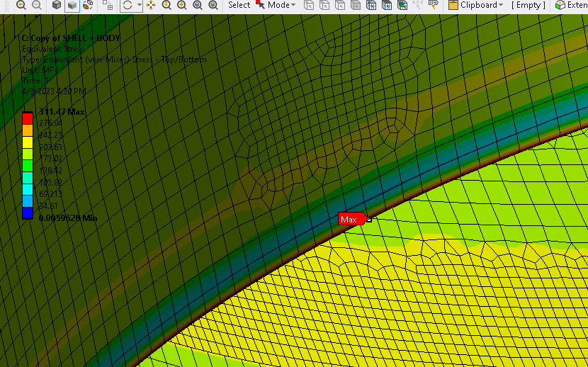Click the red Max probe label
This screenshot has height=367, width=588.
tap(350, 220)
